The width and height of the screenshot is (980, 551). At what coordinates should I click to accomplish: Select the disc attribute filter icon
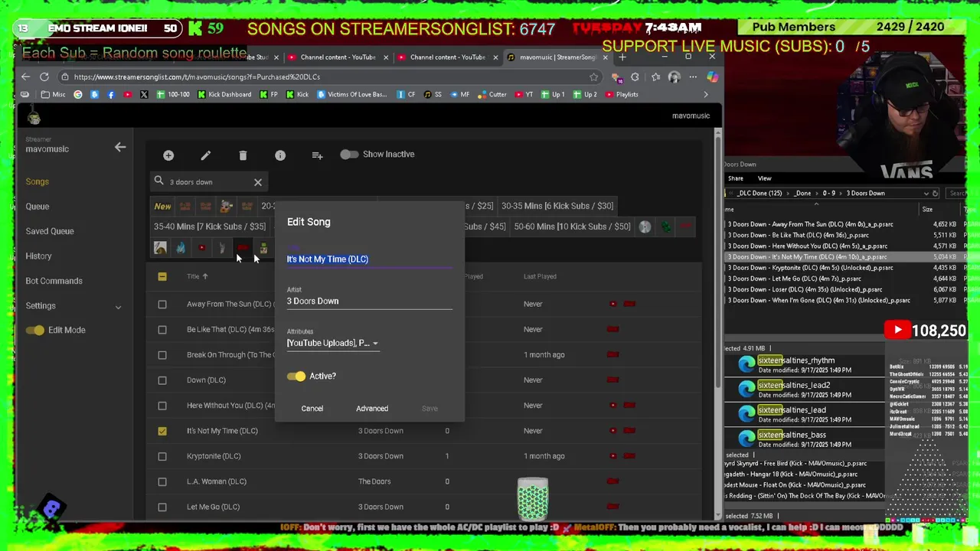pos(645,227)
